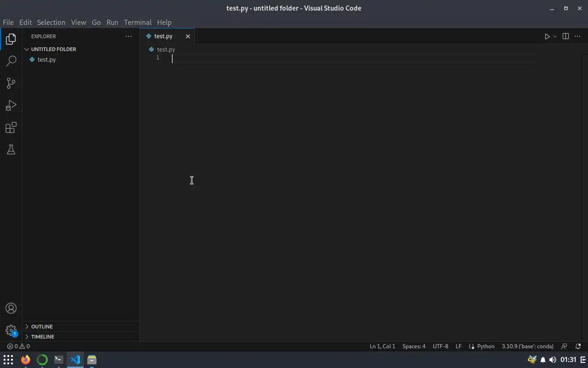Click into editor line 1 text area

pos(353,58)
